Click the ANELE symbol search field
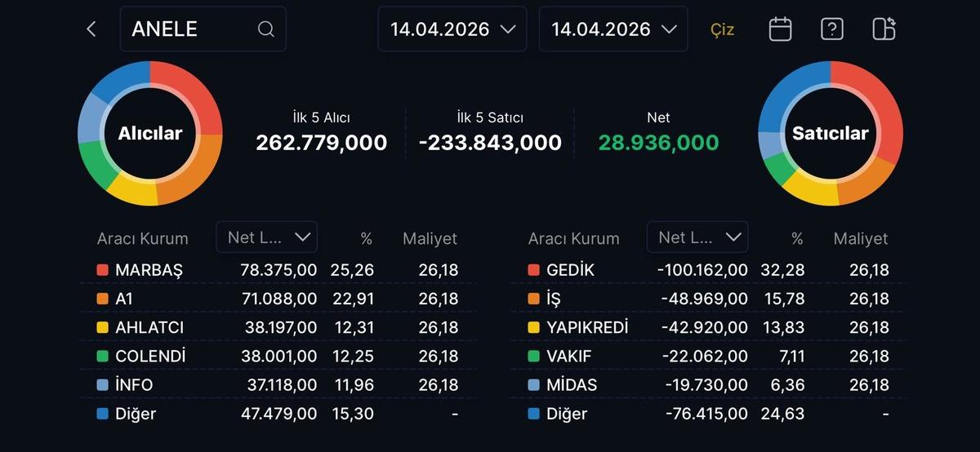Image resolution: width=980 pixels, height=452 pixels. coord(192,29)
